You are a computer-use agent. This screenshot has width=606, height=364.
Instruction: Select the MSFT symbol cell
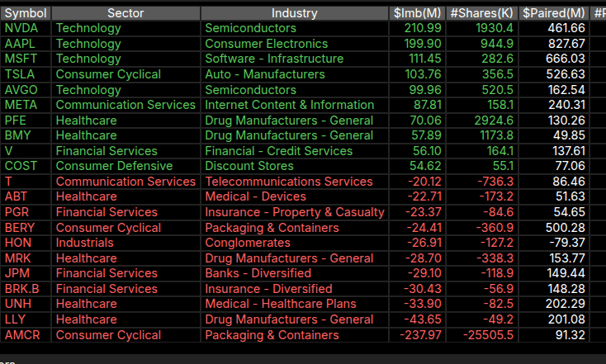(x=26, y=59)
